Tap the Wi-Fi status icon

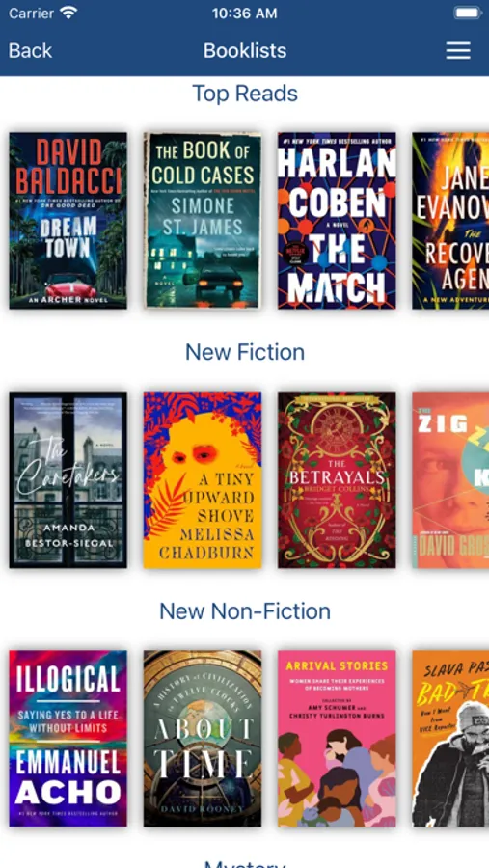(68, 13)
